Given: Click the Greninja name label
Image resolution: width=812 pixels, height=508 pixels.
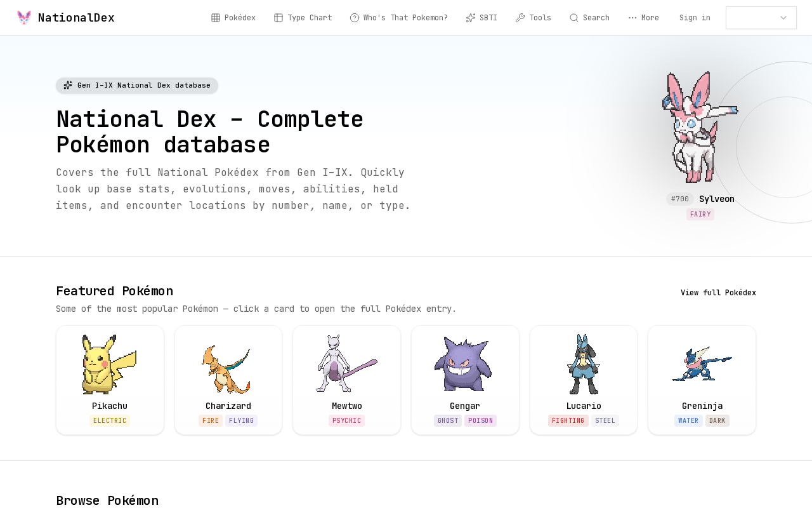Looking at the screenshot, I should (702, 406).
